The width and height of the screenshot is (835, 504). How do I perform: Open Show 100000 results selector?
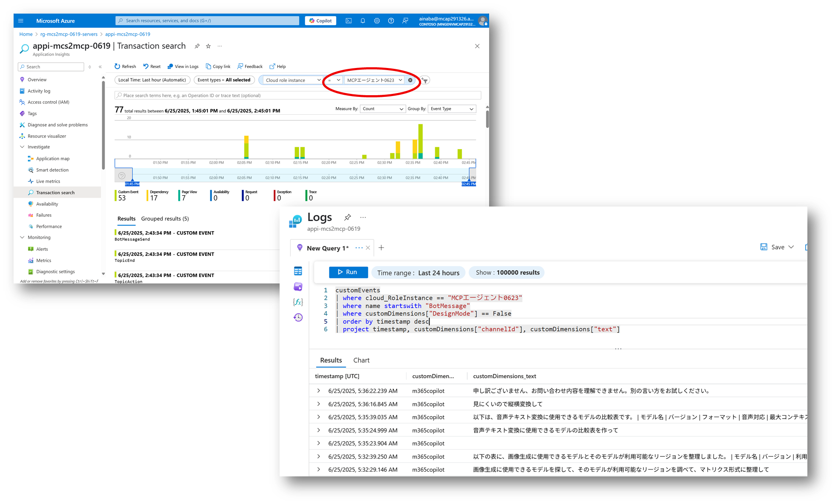[x=507, y=273]
